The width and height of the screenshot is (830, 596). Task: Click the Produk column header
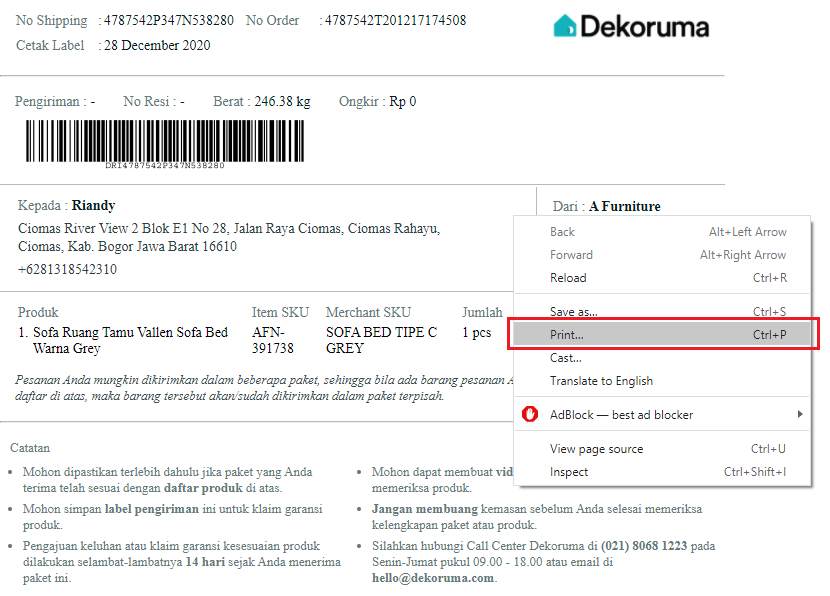[x=38, y=312]
